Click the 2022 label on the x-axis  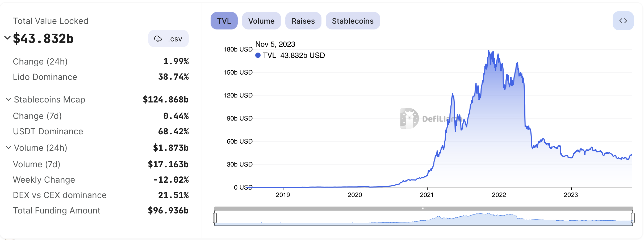click(x=499, y=195)
